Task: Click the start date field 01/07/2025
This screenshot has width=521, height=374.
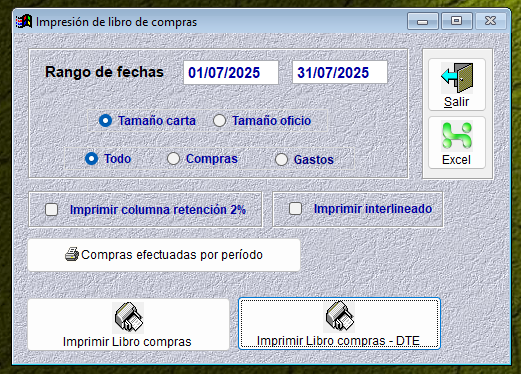Action: click(231, 72)
